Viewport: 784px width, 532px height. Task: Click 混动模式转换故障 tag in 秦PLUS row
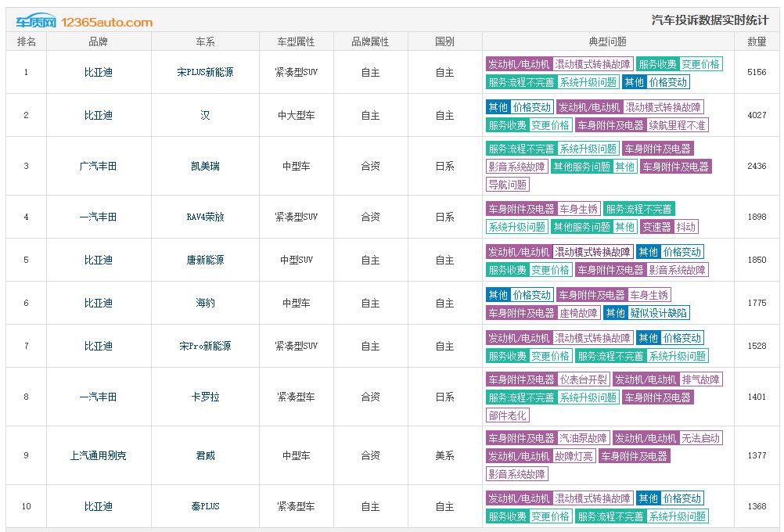592,498
